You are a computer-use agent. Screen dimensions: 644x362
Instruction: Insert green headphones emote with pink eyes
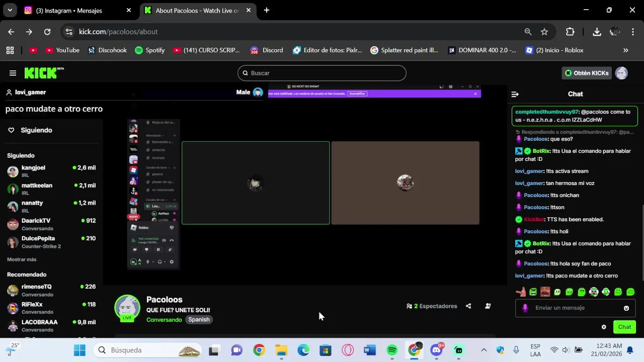point(594,292)
